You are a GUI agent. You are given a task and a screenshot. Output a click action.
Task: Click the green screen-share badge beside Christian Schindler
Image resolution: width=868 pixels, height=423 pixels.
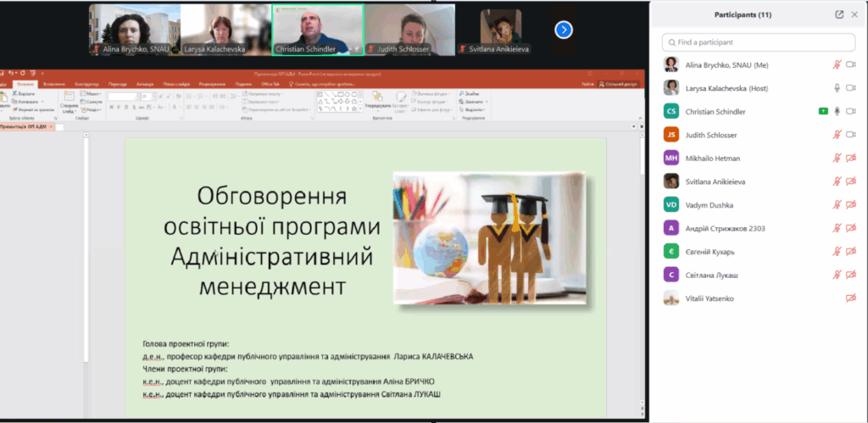(822, 111)
